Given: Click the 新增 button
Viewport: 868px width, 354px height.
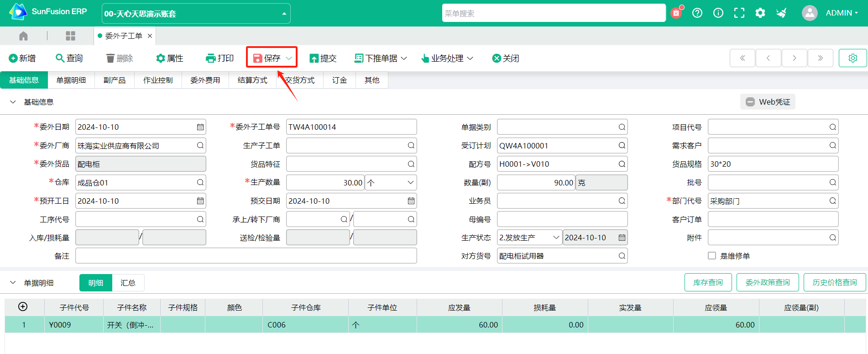Looking at the screenshot, I should click(x=22, y=58).
